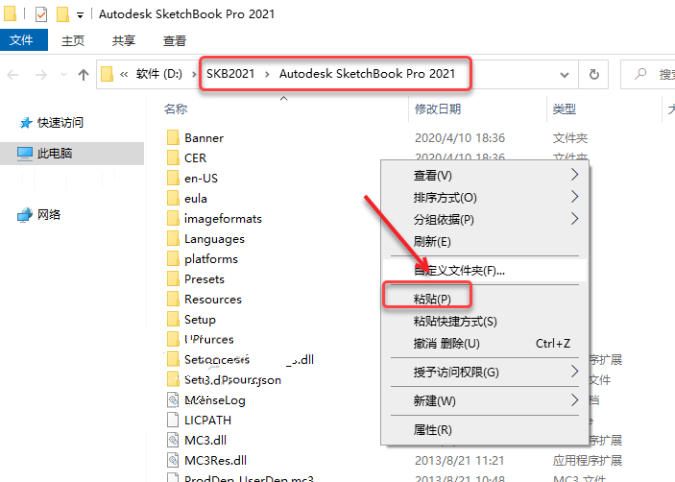Select the en-US folder icon

(x=173, y=178)
